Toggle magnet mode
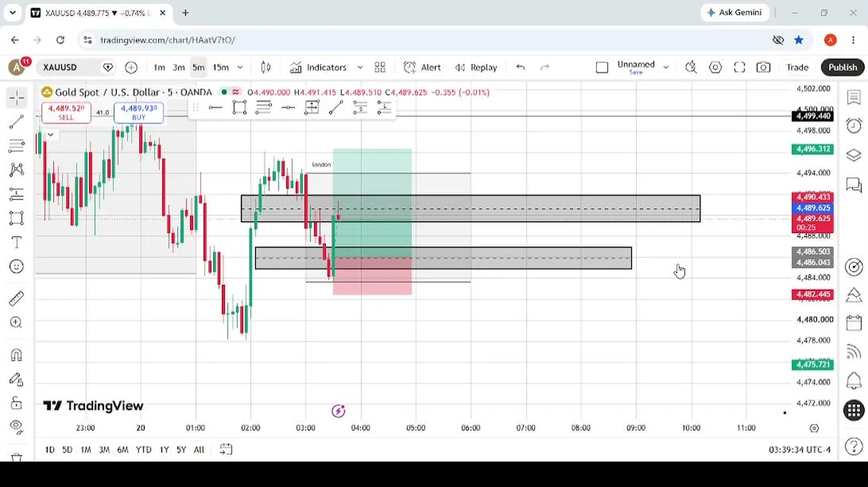The height and width of the screenshot is (487, 868). pyautogui.click(x=17, y=355)
